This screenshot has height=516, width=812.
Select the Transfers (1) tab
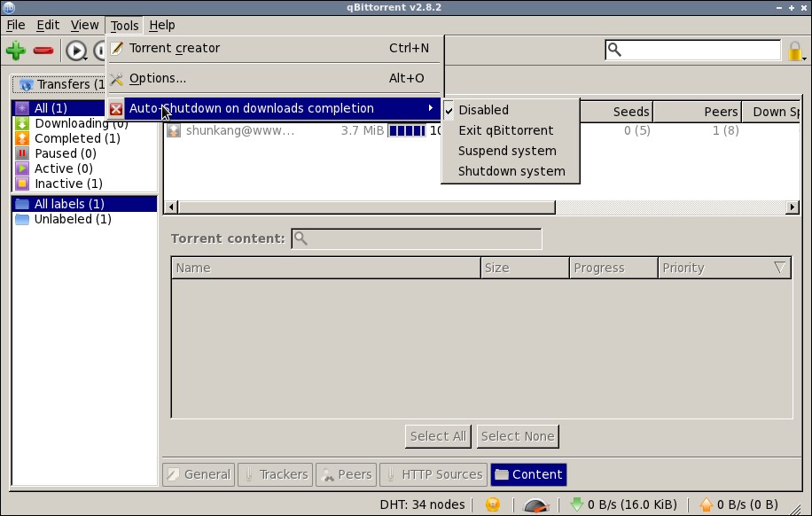[59, 84]
